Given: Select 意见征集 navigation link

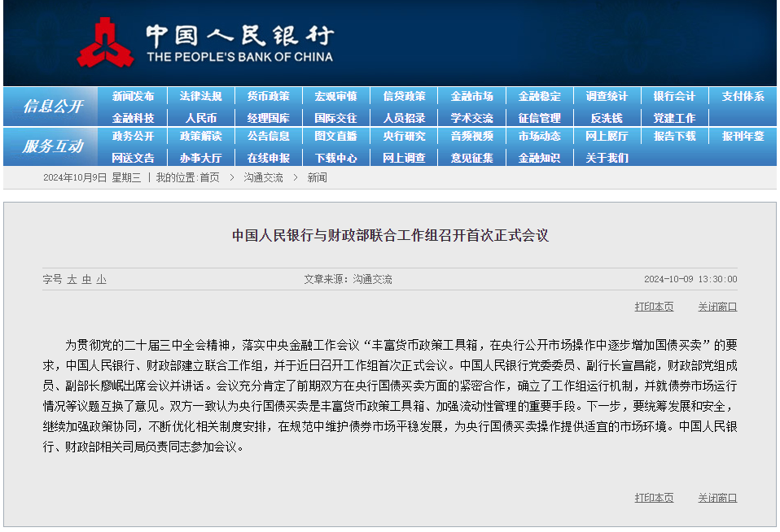Looking at the screenshot, I should (471, 158).
